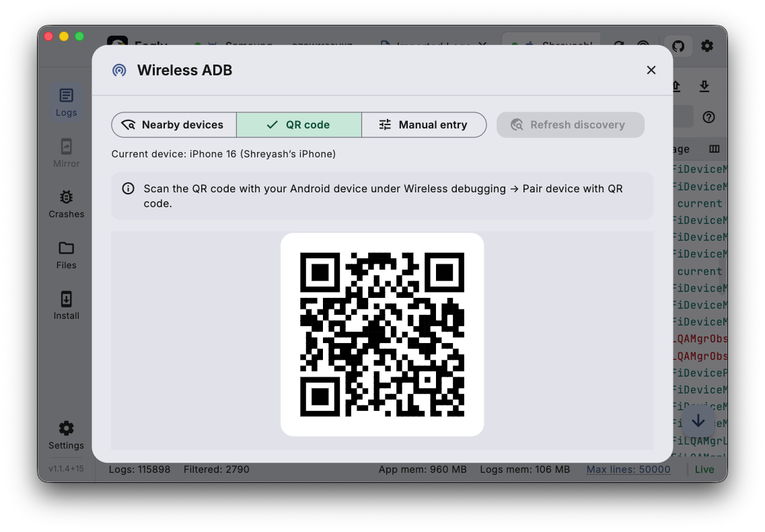Open the columns layout icon
The image size is (765, 532).
point(715,149)
